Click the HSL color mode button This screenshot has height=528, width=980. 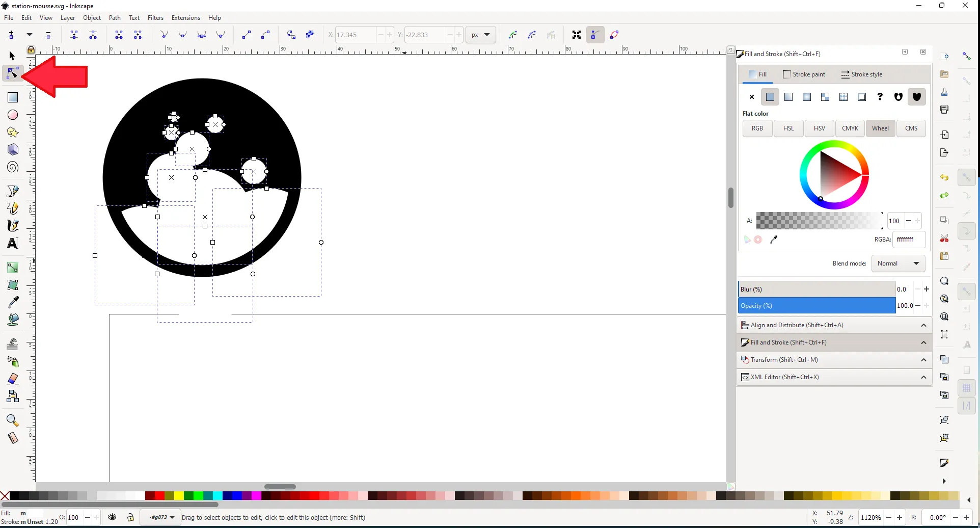tap(788, 128)
